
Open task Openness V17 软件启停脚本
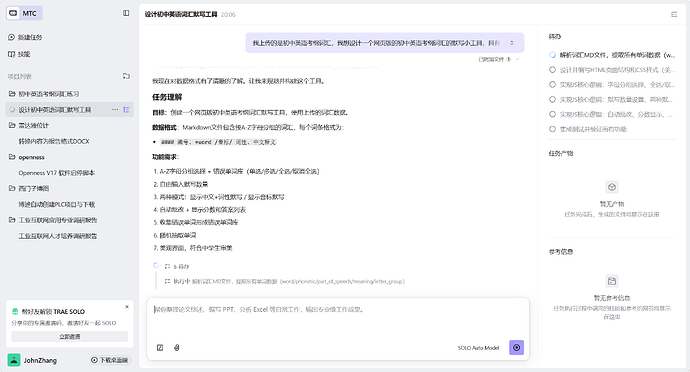point(57,173)
